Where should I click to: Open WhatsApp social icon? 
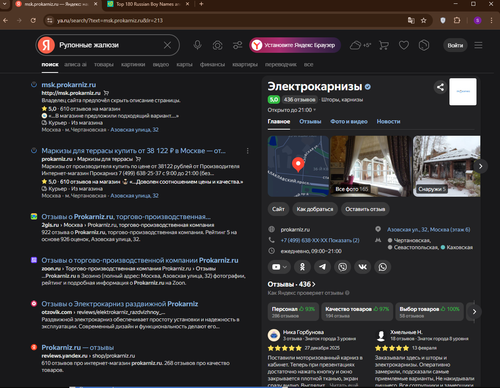pos(382,267)
